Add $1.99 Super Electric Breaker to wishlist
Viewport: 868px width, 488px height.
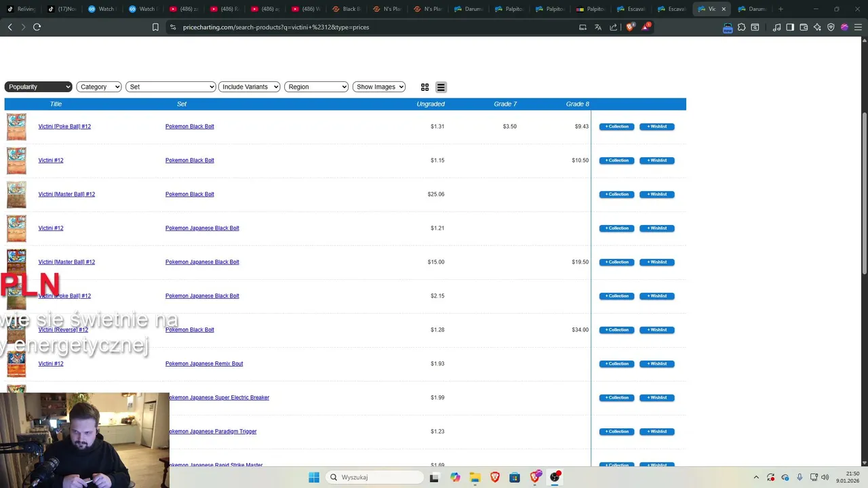656,398
